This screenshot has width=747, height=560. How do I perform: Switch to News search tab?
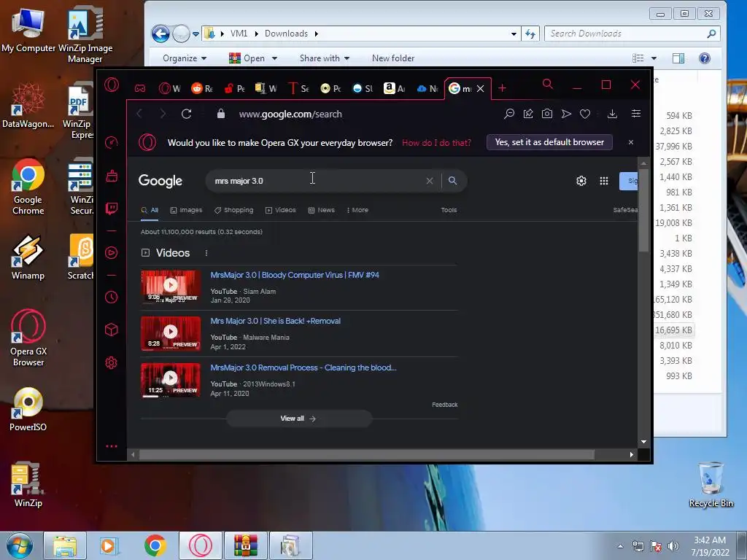322,210
